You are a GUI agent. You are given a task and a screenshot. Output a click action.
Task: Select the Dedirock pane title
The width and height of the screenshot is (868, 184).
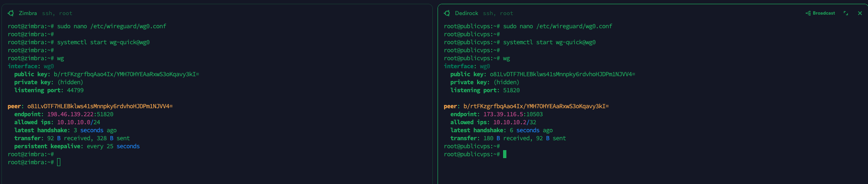466,13
